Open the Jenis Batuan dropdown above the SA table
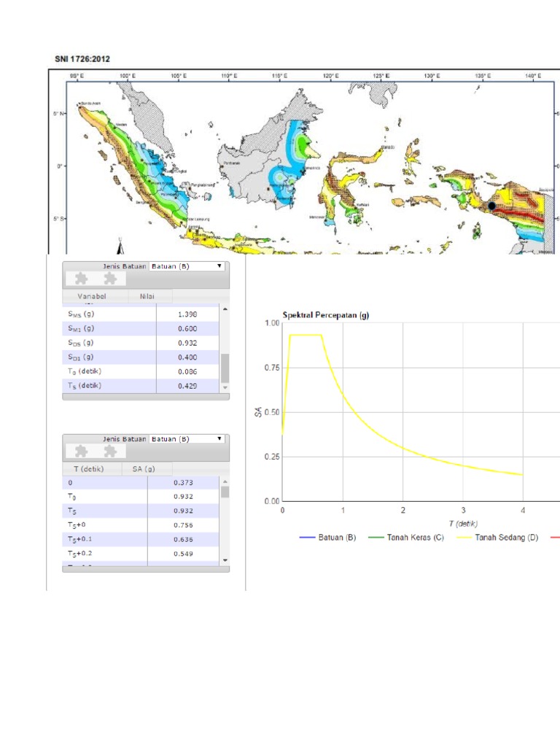Screen dimensions: 560x747 [x=187, y=439]
